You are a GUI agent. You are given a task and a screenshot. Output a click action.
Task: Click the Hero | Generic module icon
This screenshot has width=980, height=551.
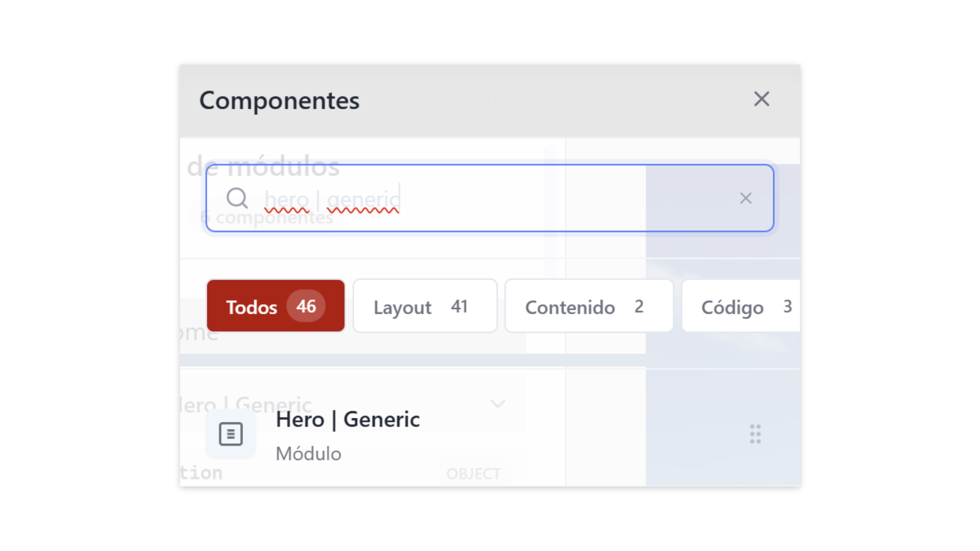pos(231,434)
